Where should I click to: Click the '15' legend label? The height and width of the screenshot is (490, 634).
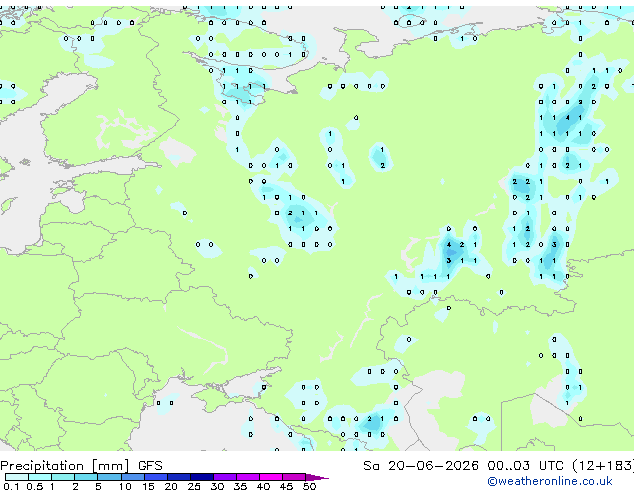(x=148, y=486)
